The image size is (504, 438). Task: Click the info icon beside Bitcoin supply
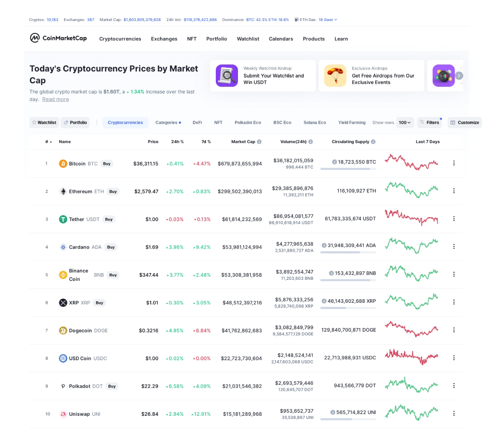click(x=334, y=162)
